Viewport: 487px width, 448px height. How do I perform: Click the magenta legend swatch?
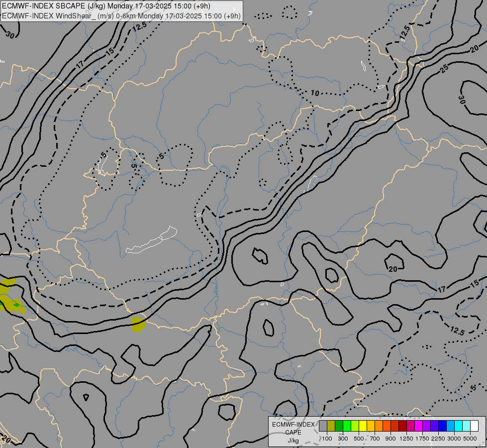click(x=419, y=426)
